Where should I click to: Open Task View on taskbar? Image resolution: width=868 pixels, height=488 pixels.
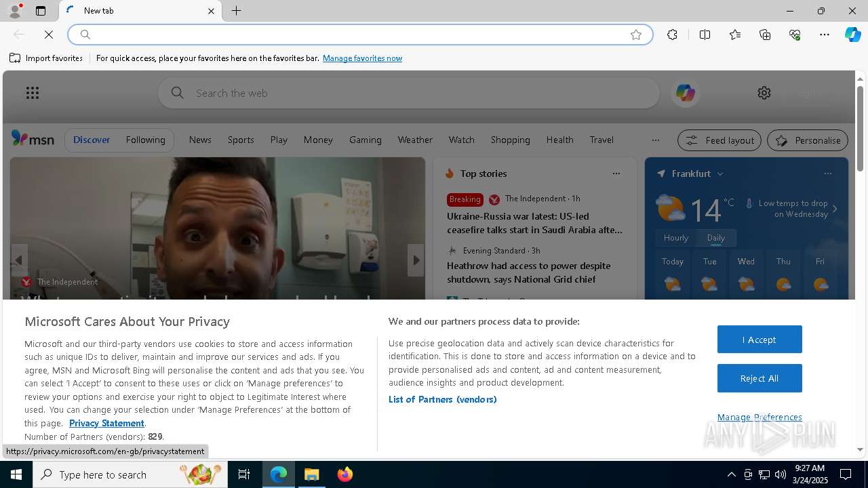[x=244, y=474]
